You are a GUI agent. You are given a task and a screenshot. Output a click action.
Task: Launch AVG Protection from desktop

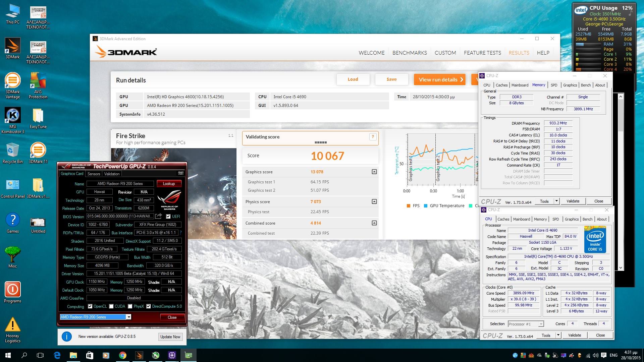pos(38,85)
